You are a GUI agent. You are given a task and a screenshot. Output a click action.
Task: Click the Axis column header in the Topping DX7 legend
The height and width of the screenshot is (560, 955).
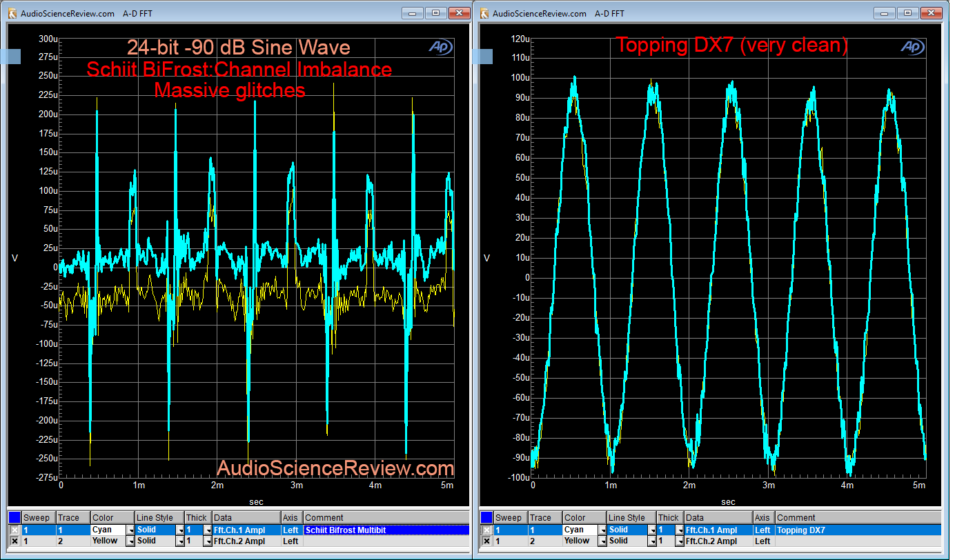(763, 517)
